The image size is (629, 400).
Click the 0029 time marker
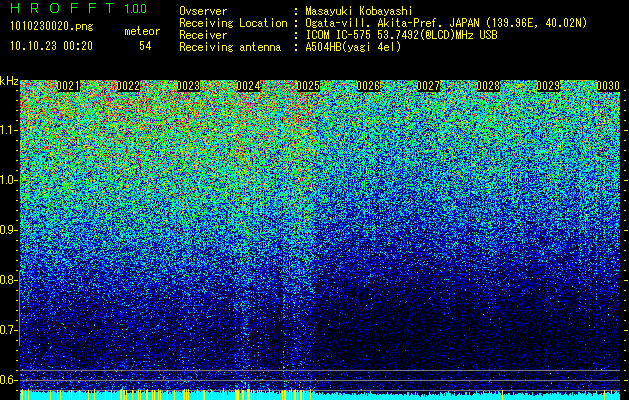tap(548, 86)
